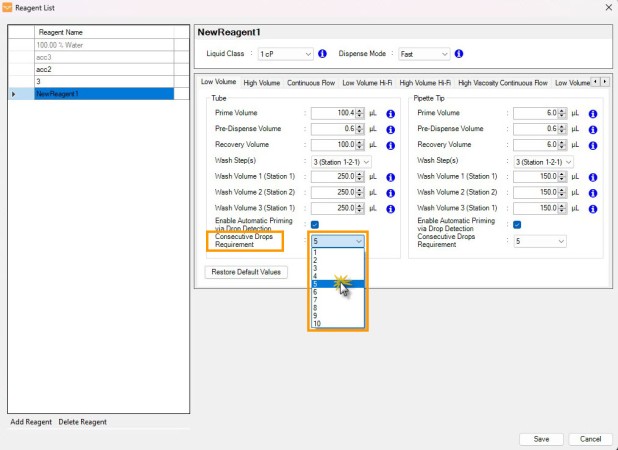Increase Tube Prime Volume with up arrow
Image resolution: width=618 pixels, height=450 pixels.
(359, 111)
